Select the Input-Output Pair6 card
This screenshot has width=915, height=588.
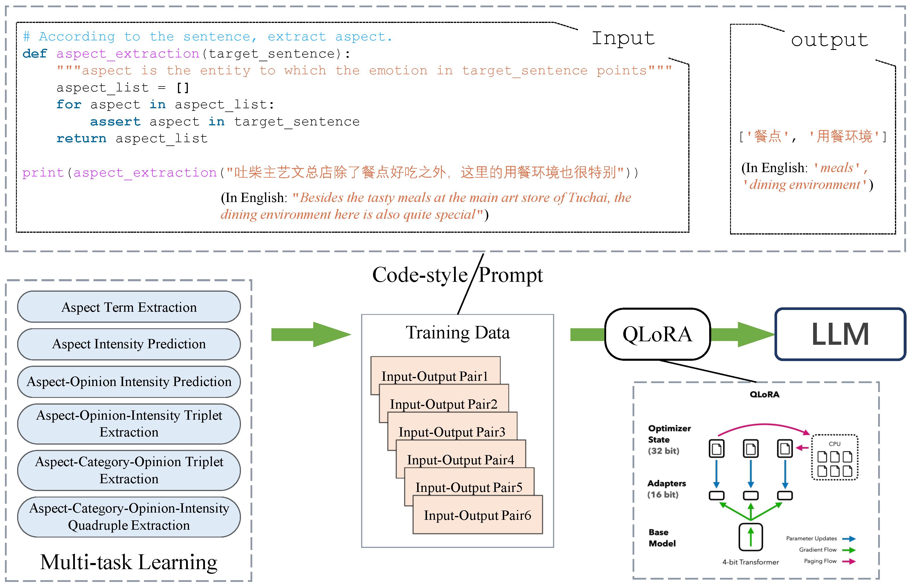click(x=477, y=515)
